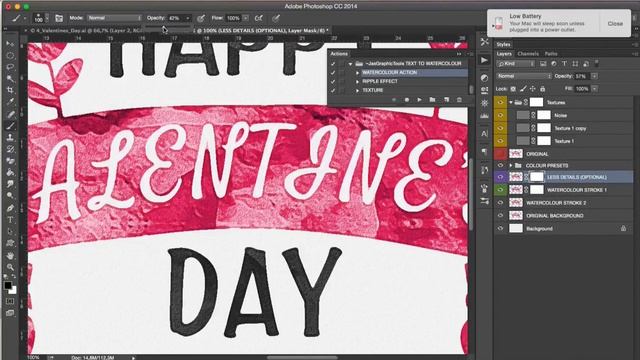Image resolution: width=640 pixels, height=360 pixels.
Task: Delete action trash icon in Actions panel
Action: point(459,100)
